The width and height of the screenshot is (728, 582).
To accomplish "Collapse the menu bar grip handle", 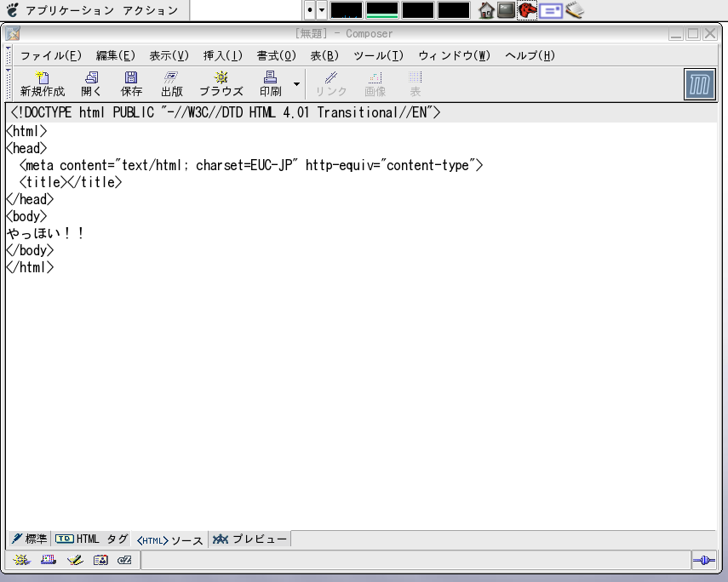I will [x=9, y=55].
